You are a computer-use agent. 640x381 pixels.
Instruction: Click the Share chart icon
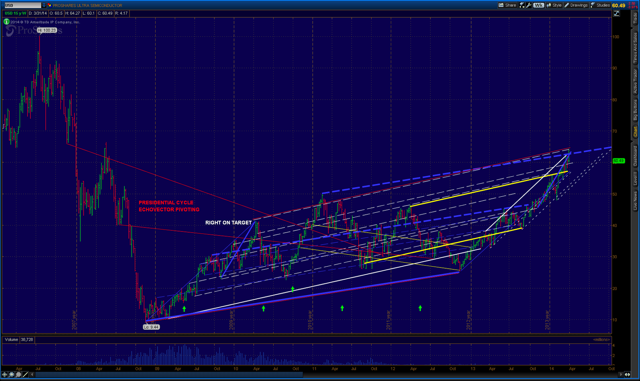[507, 5]
